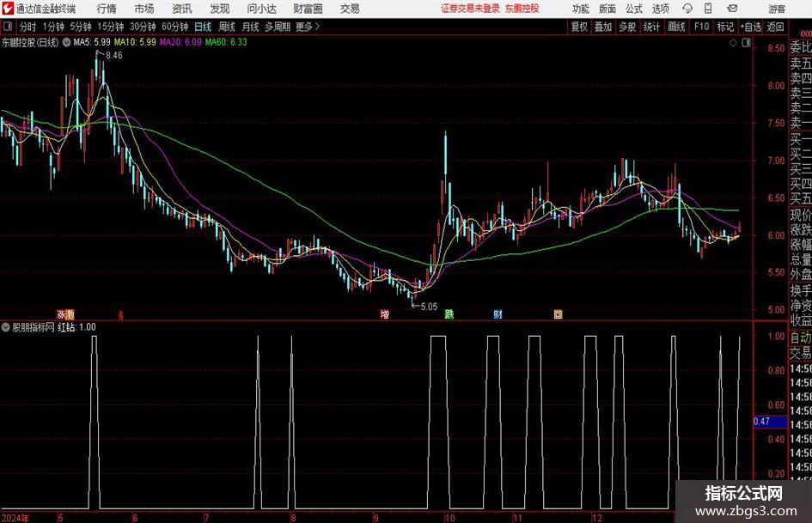
Task: Open the 资讯 menu
Action: tap(182, 9)
